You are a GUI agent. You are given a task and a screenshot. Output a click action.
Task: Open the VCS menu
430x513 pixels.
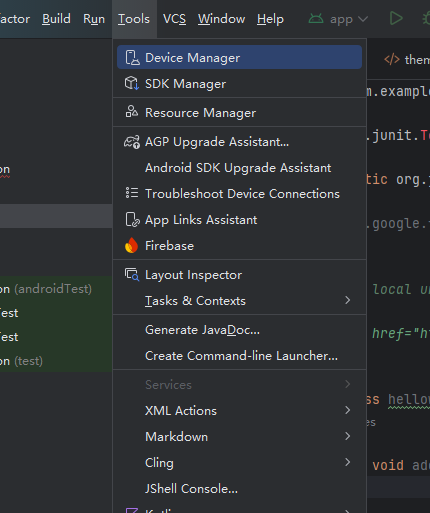coord(174,19)
